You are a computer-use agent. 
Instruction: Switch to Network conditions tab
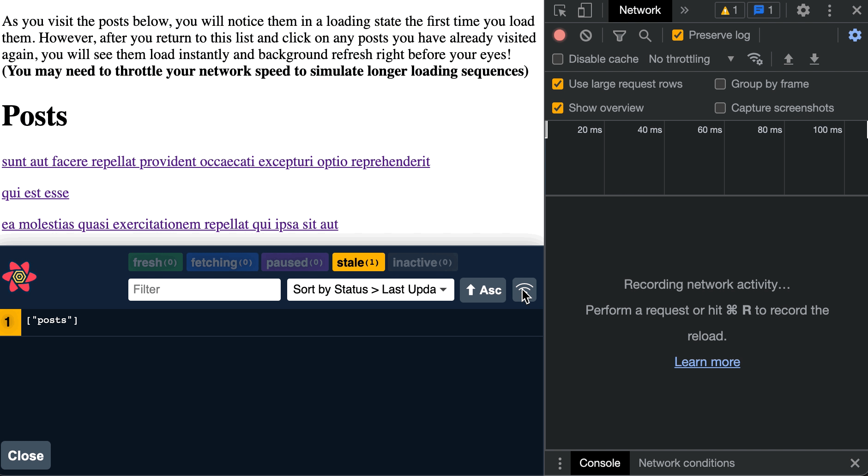(x=686, y=463)
